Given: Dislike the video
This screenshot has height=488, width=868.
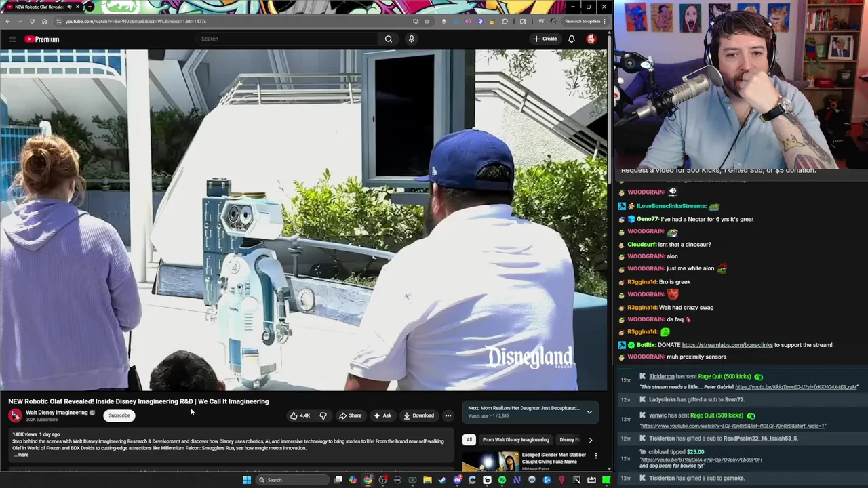Looking at the screenshot, I should (x=323, y=415).
